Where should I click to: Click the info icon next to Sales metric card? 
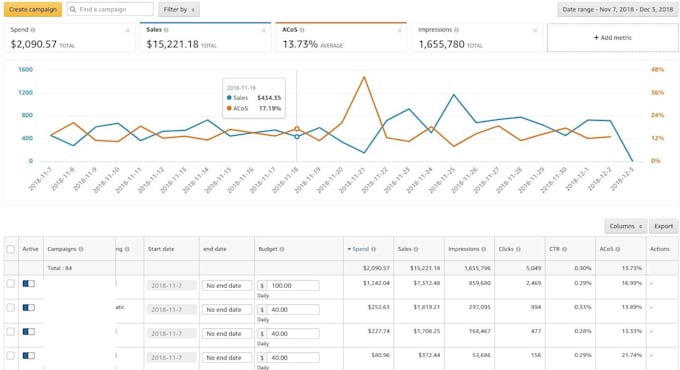pyautogui.click(x=166, y=30)
